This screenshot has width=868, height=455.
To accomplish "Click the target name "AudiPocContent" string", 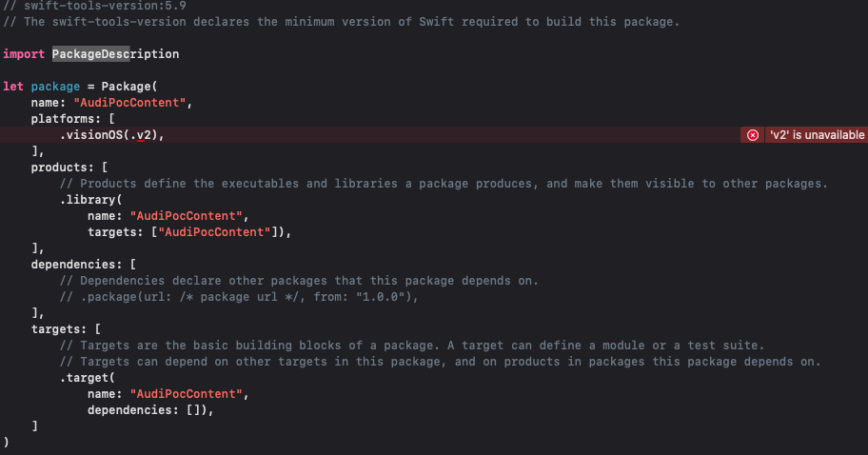I will 186,394.
